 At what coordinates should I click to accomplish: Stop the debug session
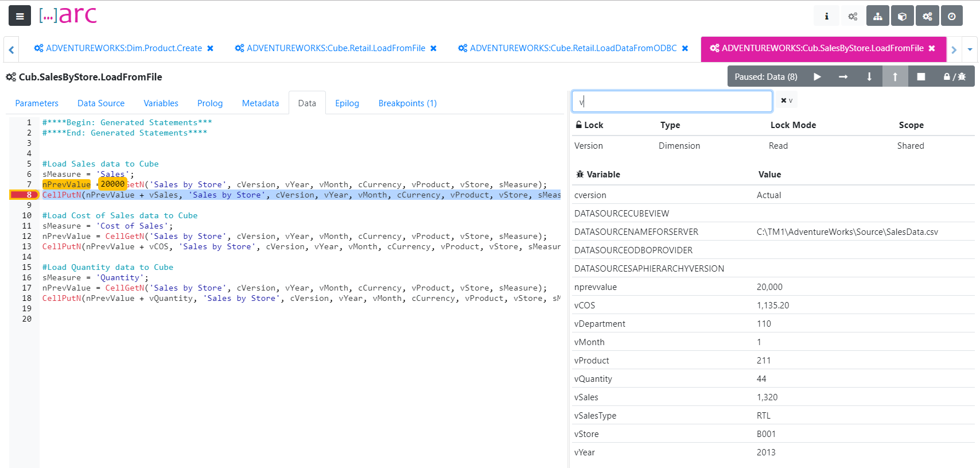[921, 76]
